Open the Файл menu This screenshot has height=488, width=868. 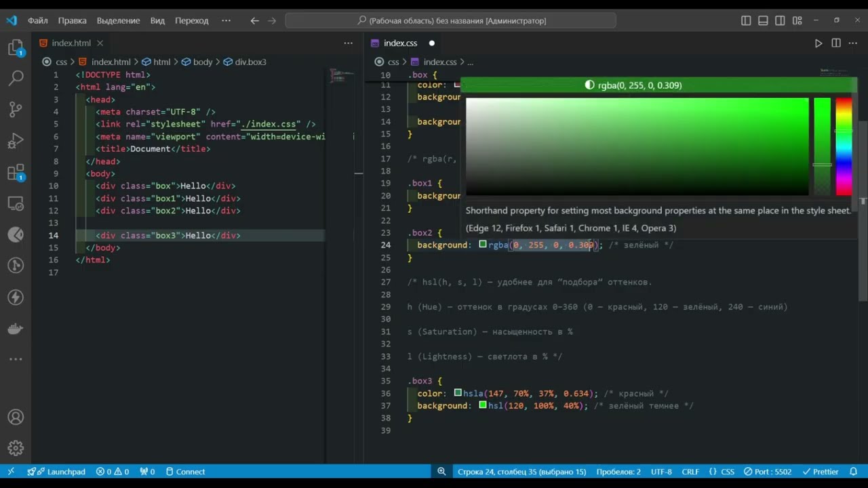(38, 21)
